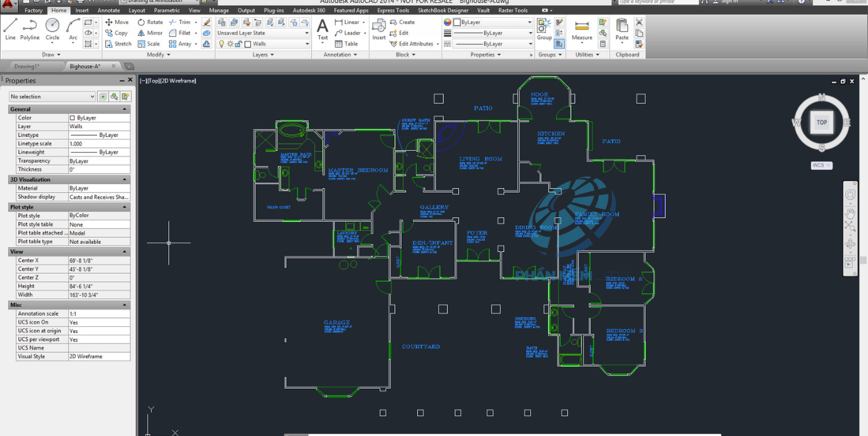Click the Erase tool icon in Modify panel
The image size is (868, 436).
(207, 22)
